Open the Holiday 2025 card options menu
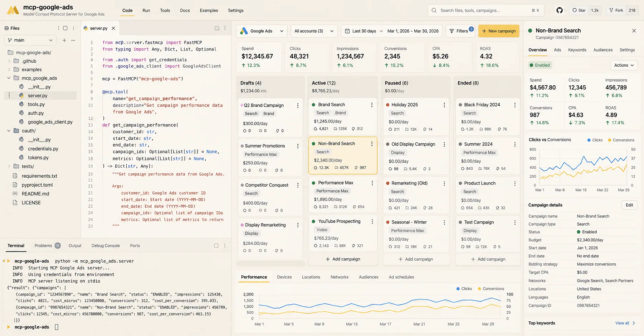The height and width of the screenshot is (336, 644). (444, 105)
